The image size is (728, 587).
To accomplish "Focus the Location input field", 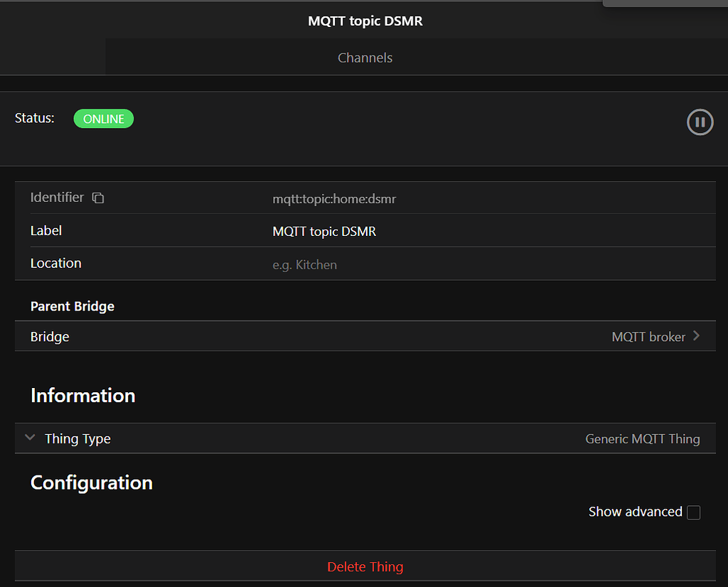I will point(493,264).
